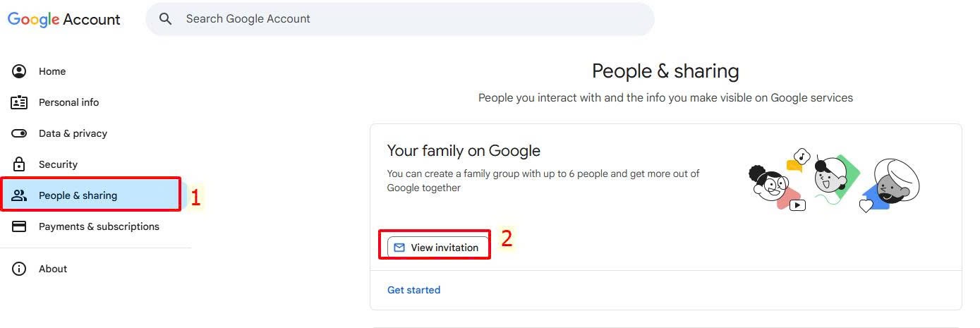Viewport: 980px width, 328px height.
Task: Click the Home person-circle icon
Action: coord(19,71)
